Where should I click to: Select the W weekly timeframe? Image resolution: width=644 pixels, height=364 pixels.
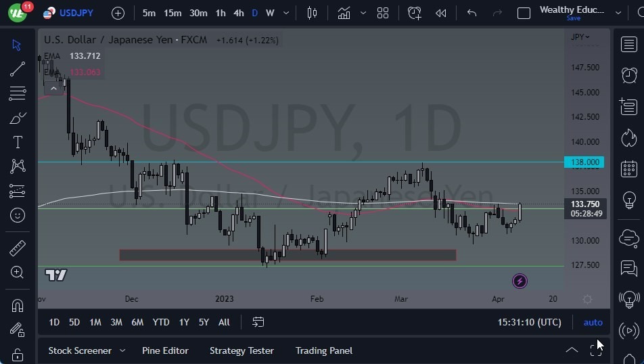click(x=270, y=13)
